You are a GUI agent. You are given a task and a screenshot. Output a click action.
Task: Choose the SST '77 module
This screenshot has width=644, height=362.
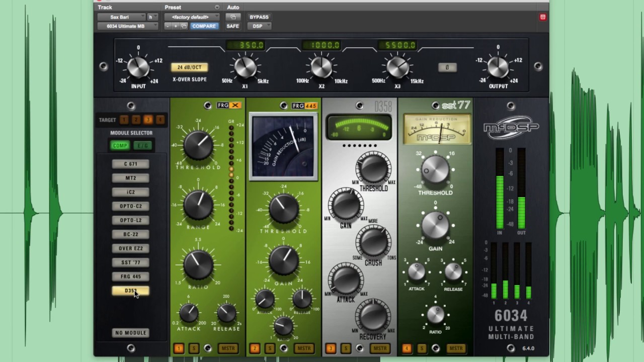(131, 262)
